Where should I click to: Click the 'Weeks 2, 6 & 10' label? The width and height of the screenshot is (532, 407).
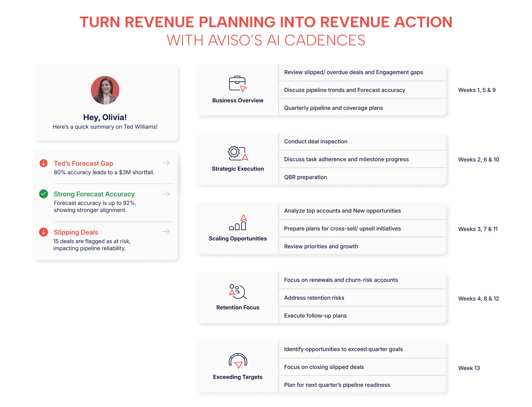[x=479, y=160]
